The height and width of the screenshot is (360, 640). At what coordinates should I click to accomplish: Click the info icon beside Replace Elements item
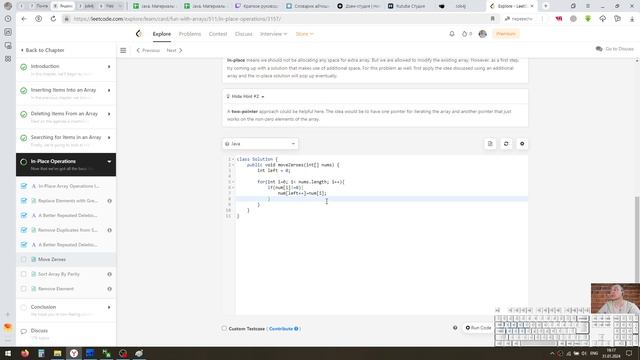(109, 201)
